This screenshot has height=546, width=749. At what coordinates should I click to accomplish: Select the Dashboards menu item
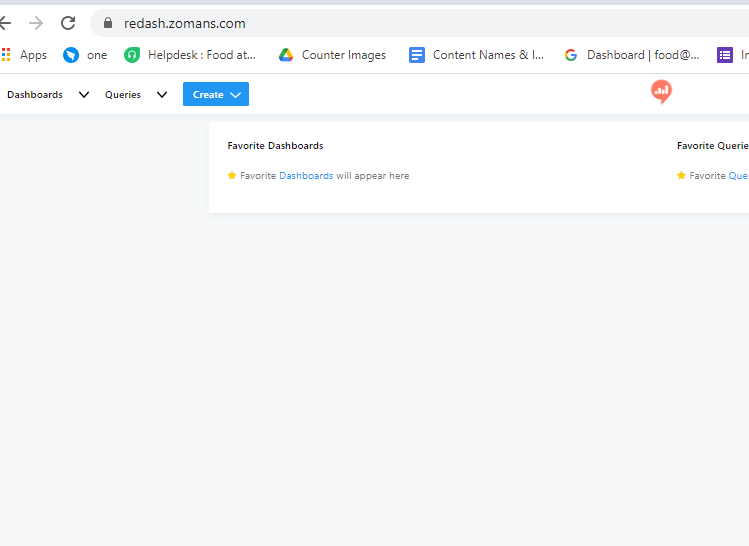(35, 95)
